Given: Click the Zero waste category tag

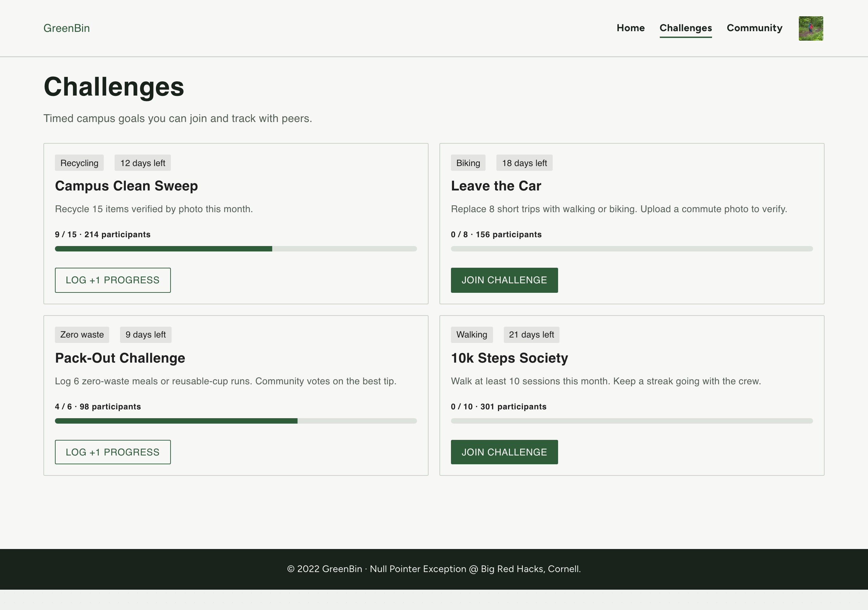Looking at the screenshot, I should (82, 334).
